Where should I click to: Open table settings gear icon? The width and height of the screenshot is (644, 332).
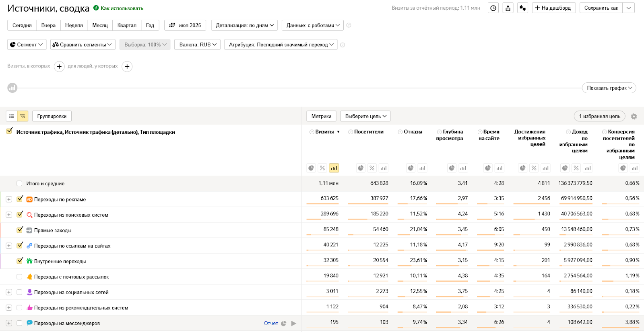[634, 117]
